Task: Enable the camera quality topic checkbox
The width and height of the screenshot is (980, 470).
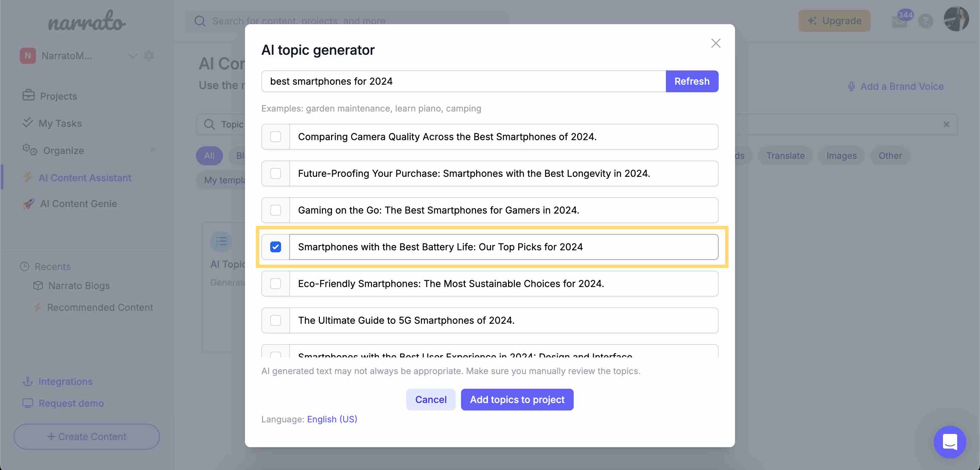Action: [275, 136]
